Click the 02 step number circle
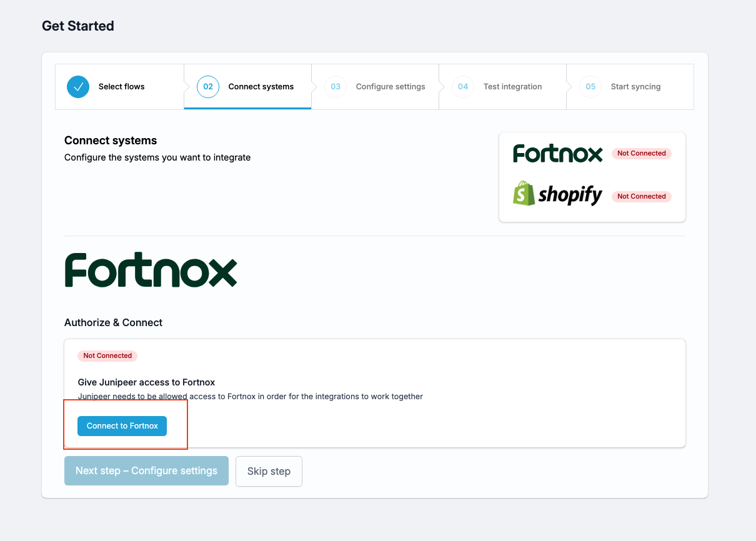This screenshot has height=541, width=756. click(208, 87)
